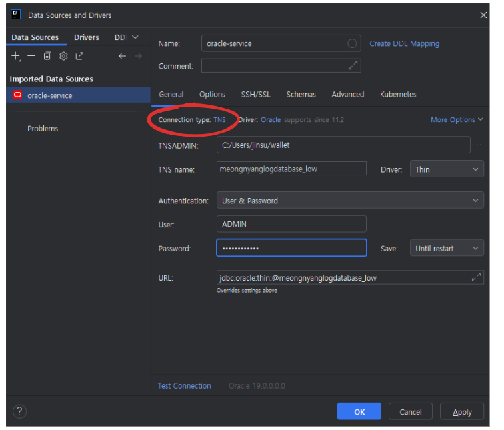This screenshot has width=504, height=430.
Task: Close the Data Sources and Drivers dialog
Action: click(483, 15)
